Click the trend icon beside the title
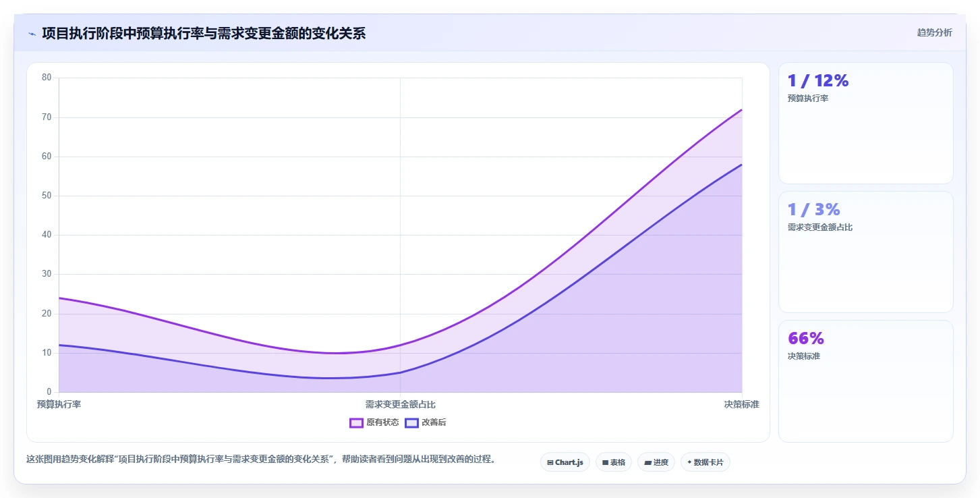The height and width of the screenshot is (498, 980). tap(32, 34)
